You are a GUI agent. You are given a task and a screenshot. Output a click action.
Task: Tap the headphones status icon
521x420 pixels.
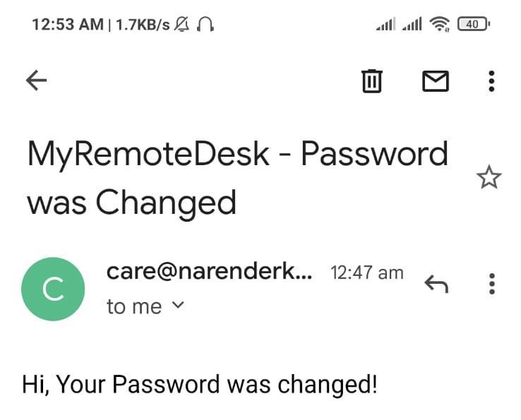(205, 25)
